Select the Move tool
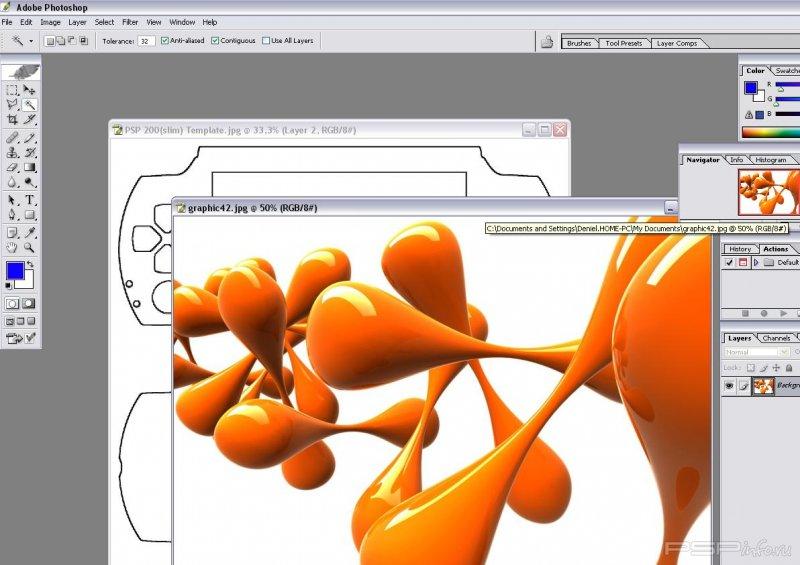This screenshot has width=800, height=565. (x=30, y=90)
